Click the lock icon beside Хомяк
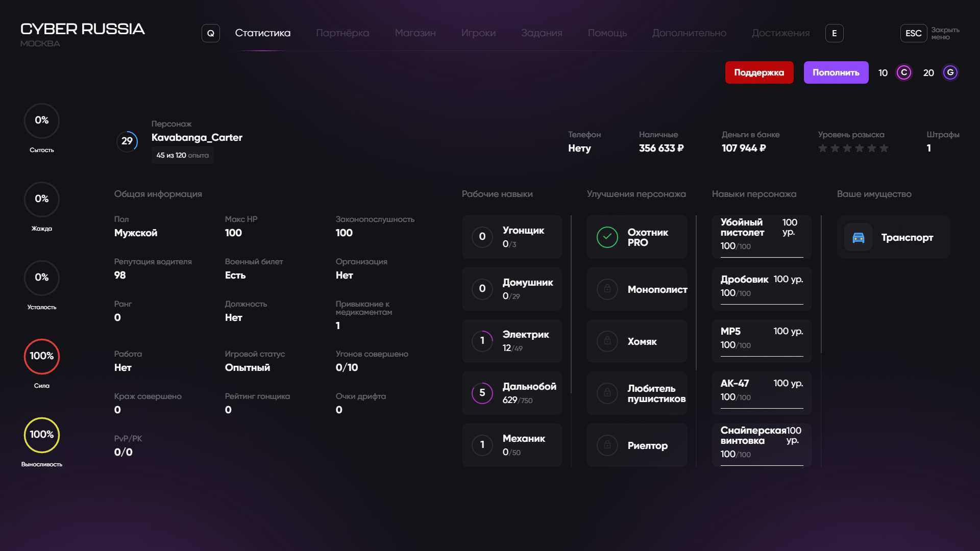The image size is (980, 551). tap(607, 341)
